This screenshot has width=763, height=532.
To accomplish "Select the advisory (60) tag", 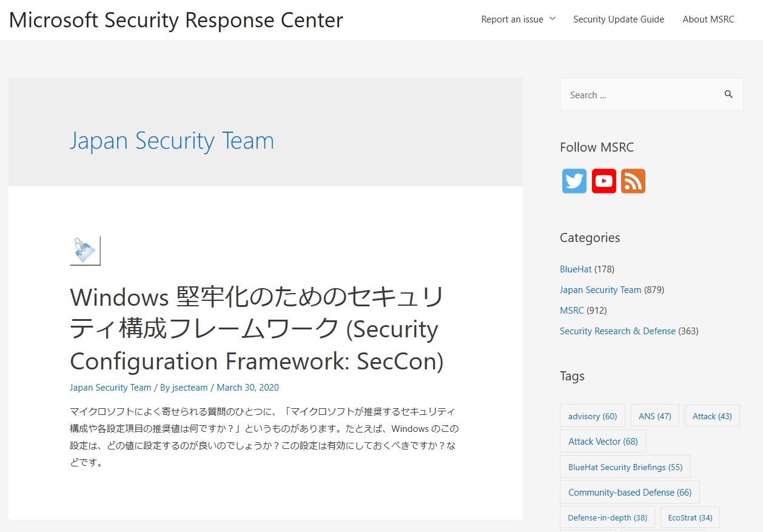I will (x=593, y=416).
